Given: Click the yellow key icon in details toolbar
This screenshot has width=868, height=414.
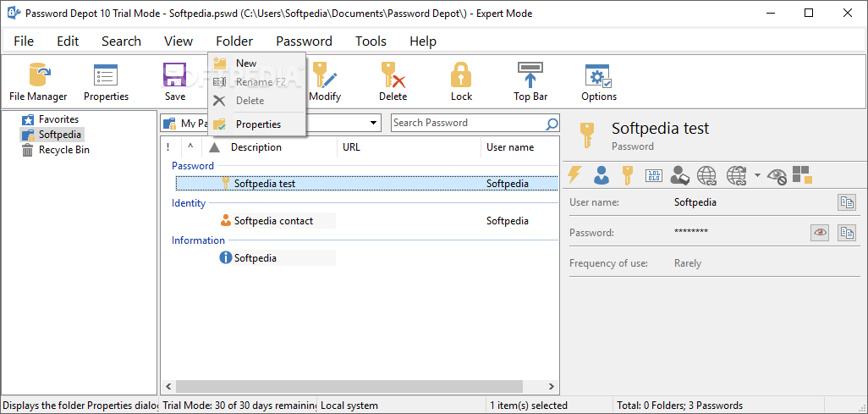Looking at the screenshot, I should [627, 176].
